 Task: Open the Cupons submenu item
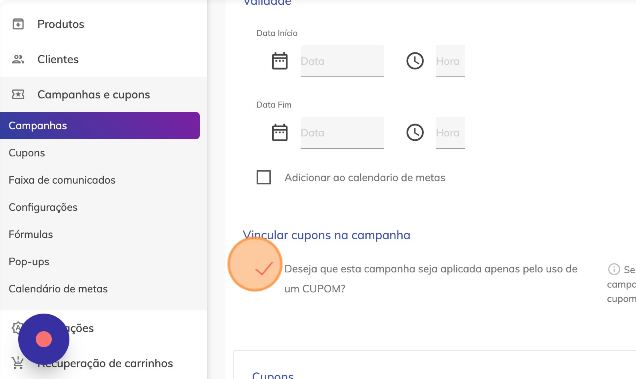(27, 153)
